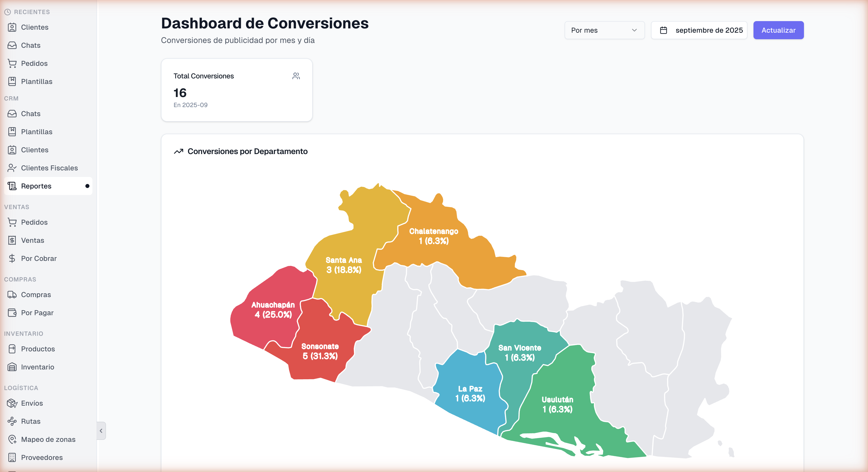Click Ventas under the Ventas section
868x472 pixels.
click(x=33, y=240)
